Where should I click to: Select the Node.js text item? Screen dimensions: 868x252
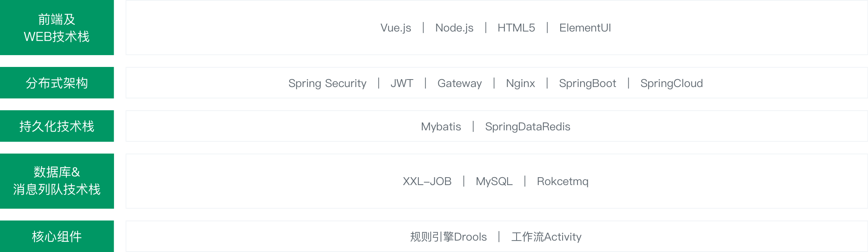(x=454, y=28)
